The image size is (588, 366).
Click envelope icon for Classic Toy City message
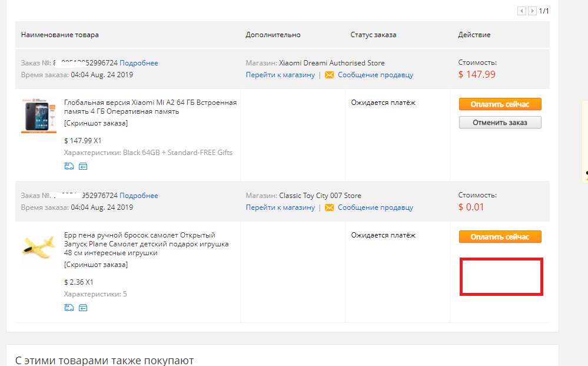(329, 207)
